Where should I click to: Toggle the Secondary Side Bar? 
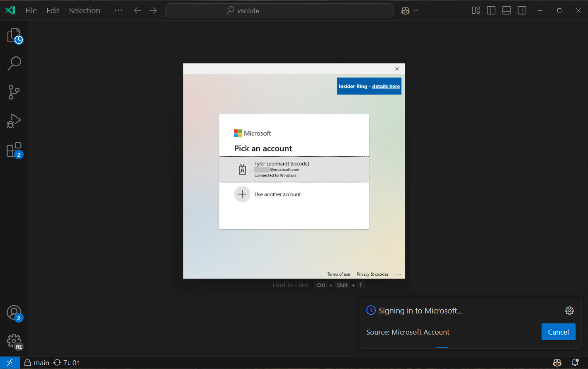[522, 10]
